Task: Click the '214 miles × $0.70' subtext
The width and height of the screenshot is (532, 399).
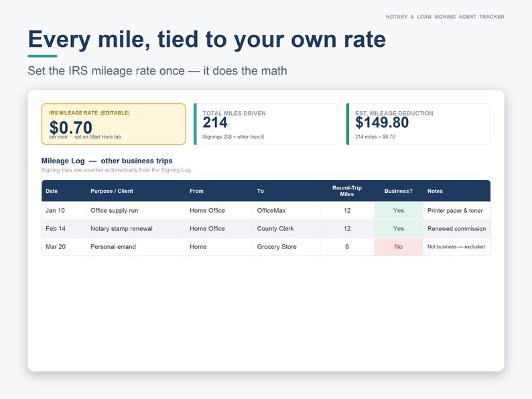Action: tap(375, 137)
